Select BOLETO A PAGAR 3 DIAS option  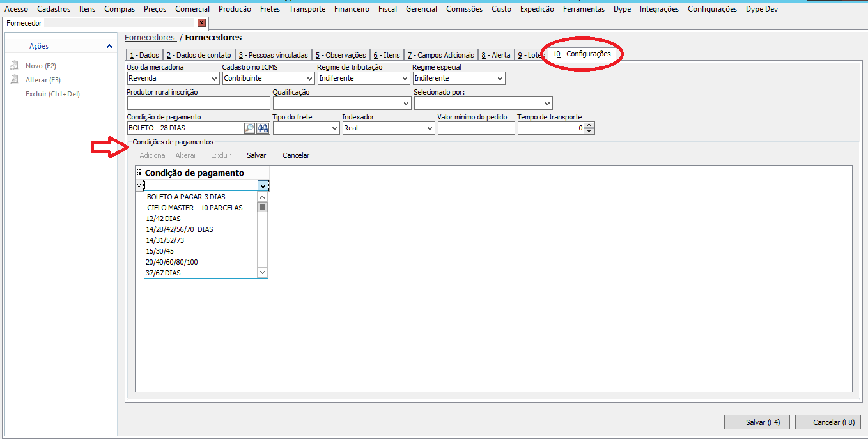[201, 197]
